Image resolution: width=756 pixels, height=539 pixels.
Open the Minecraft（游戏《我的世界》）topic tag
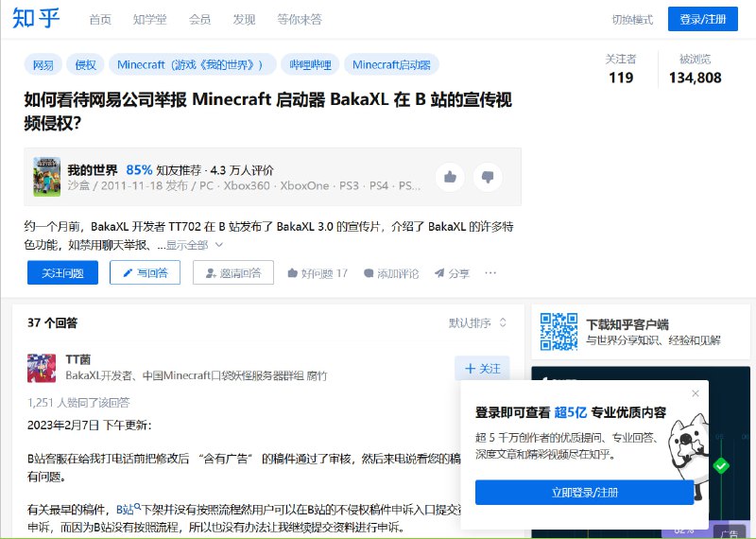tap(193, 64)
